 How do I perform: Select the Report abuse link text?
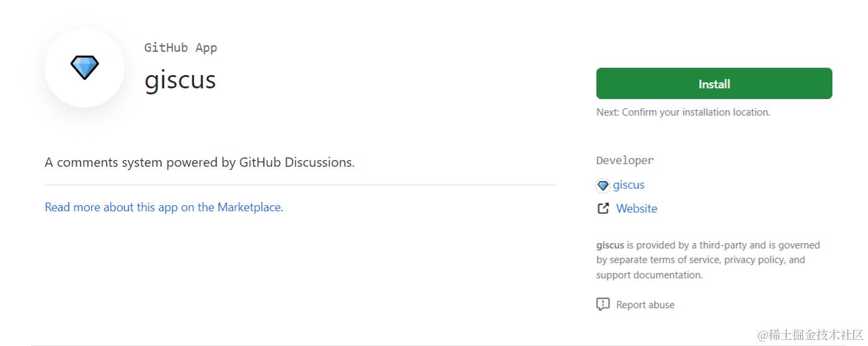click(x=645, y=305)
